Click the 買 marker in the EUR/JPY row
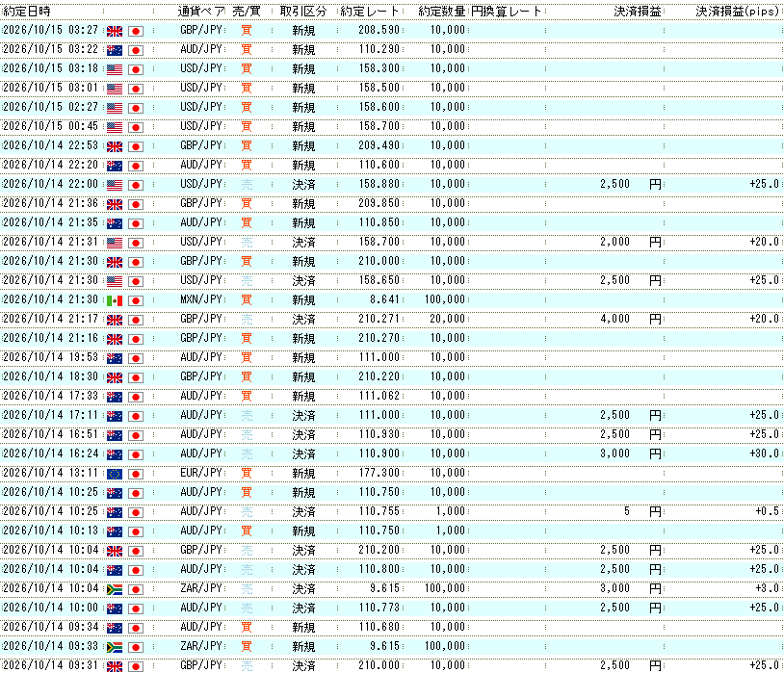Viewport: 784px width, 673px height. tap(247, 473)
